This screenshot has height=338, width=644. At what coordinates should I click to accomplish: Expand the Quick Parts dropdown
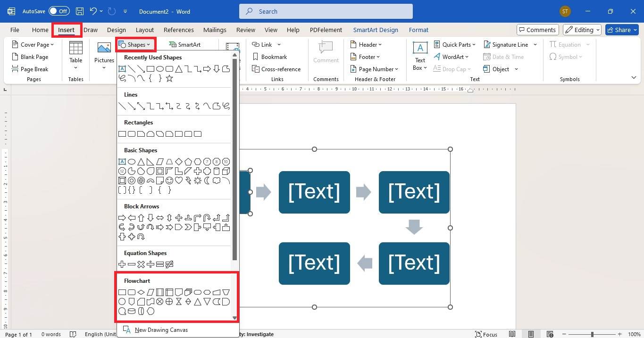(x=455, y=44)
